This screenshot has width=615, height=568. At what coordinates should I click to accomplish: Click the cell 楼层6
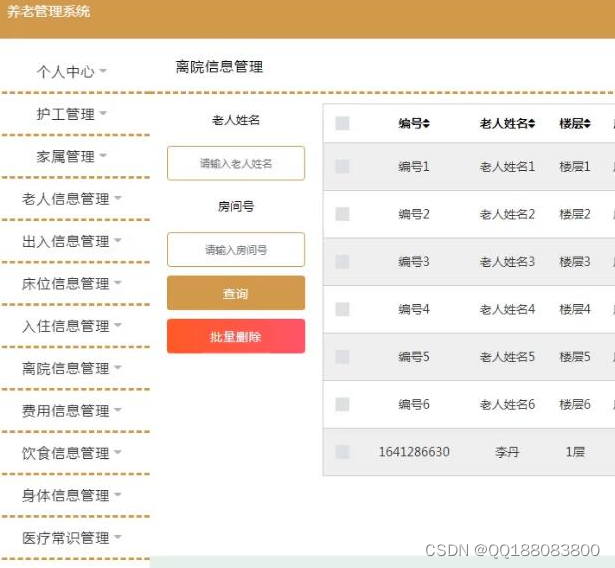click(575, 404)
